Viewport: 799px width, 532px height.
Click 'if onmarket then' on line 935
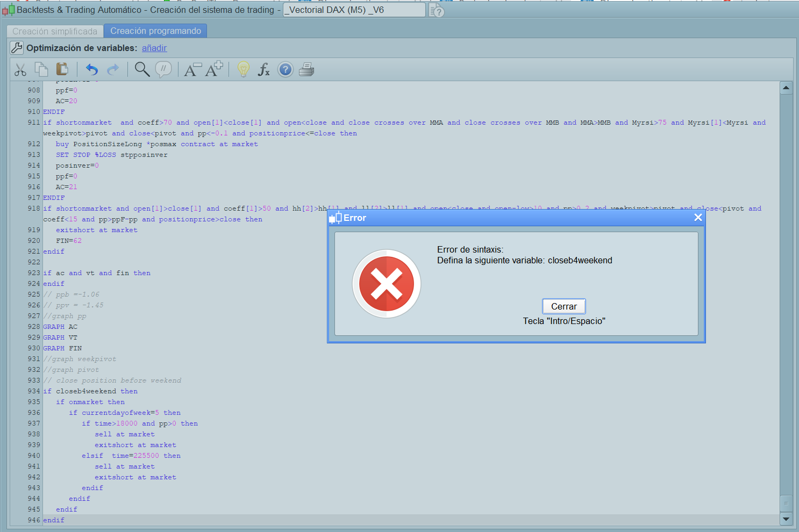click(x=90, y=402)
